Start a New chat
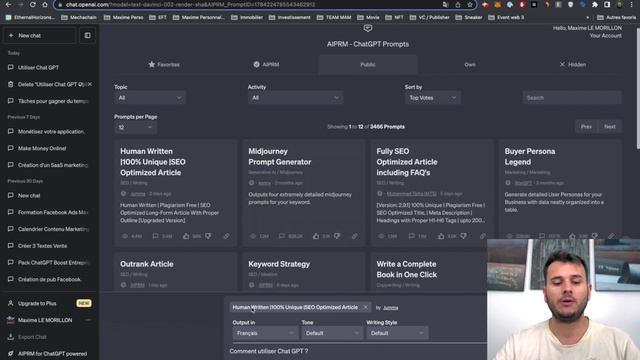Viewport: 640px width, 360px height. coord(40,36)
